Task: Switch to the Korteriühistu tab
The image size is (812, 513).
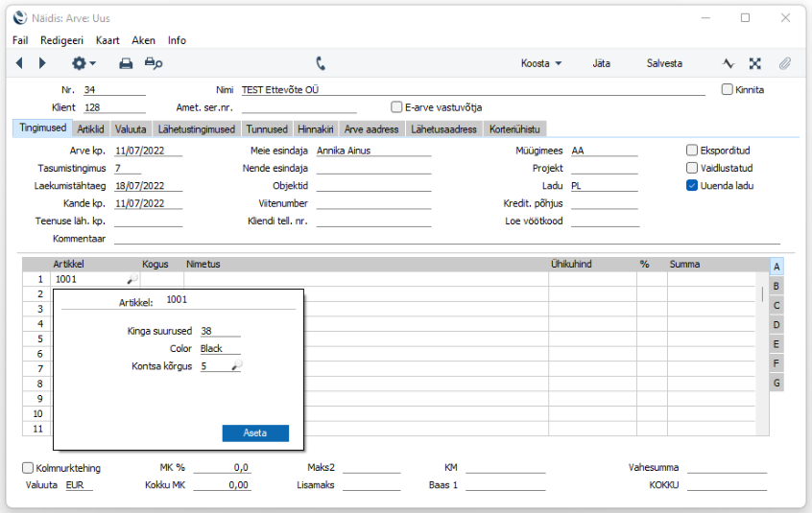Action: coord(514,128)
